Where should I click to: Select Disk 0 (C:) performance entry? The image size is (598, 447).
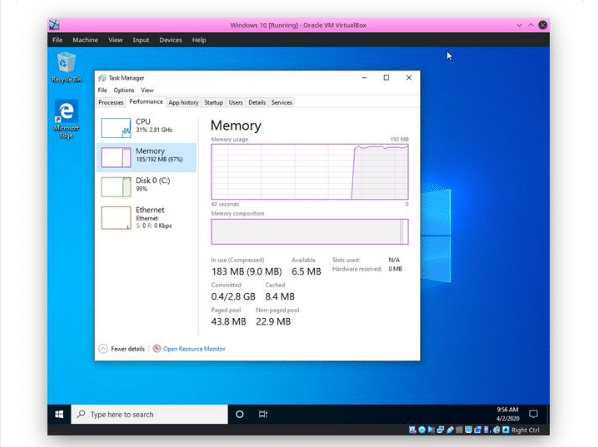click(146, 187)
